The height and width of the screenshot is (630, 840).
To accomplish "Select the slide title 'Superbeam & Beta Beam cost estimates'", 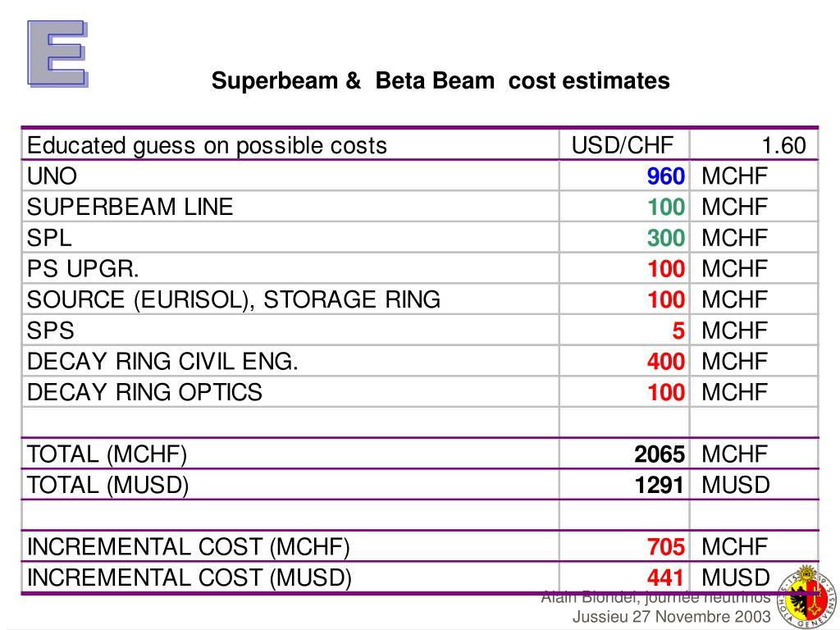I will point(441,81).
